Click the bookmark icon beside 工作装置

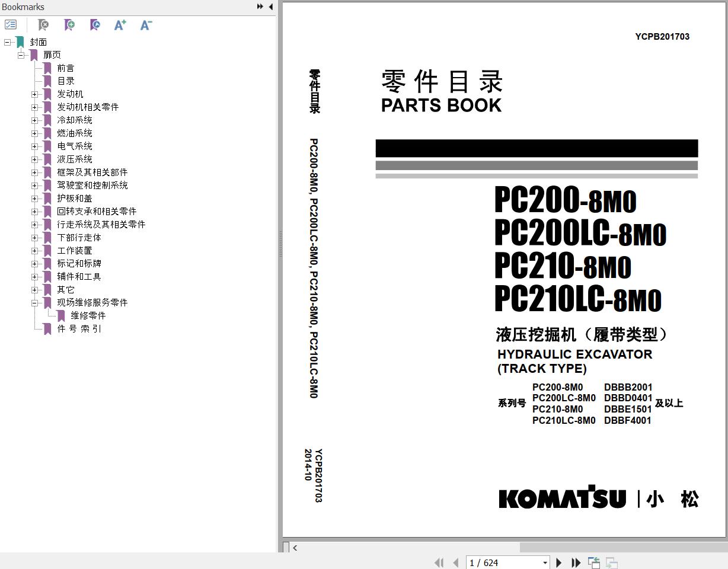pos(47,251)
